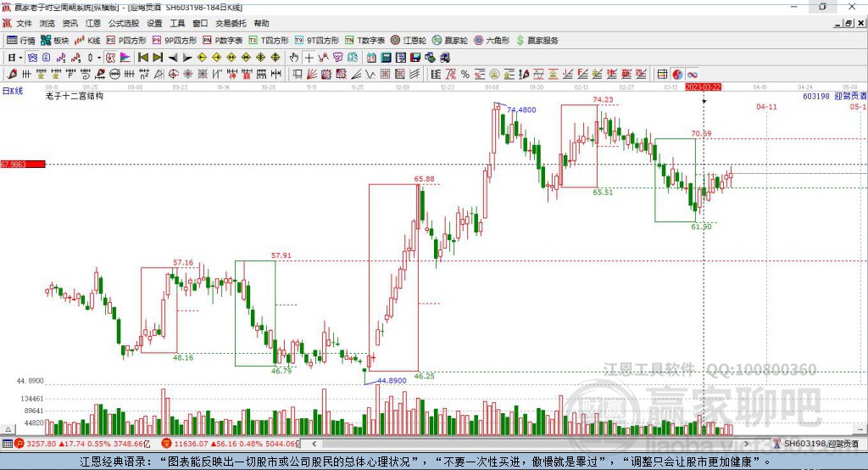Open the calculator icon
The image size is (868, 470).
(x=386, y=58)
